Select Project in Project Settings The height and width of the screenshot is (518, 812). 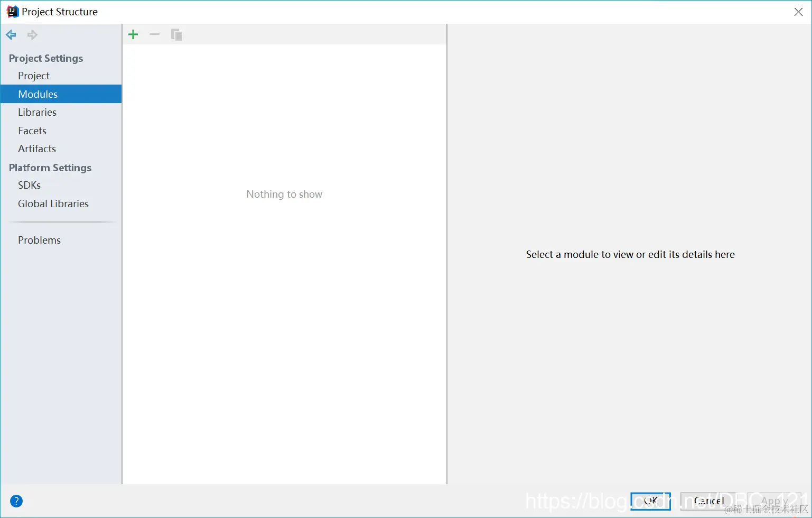pos(61,76)
